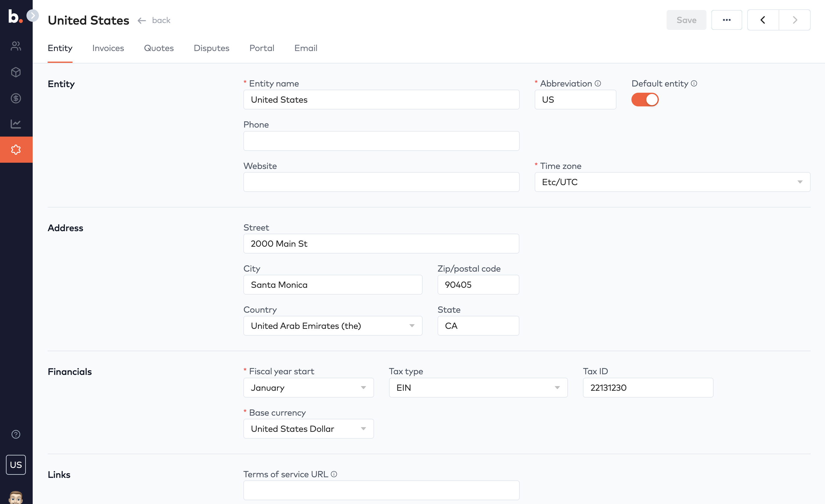Open the Settings gear icon in sidebar

pyautogui.click(x=16, y=150)
